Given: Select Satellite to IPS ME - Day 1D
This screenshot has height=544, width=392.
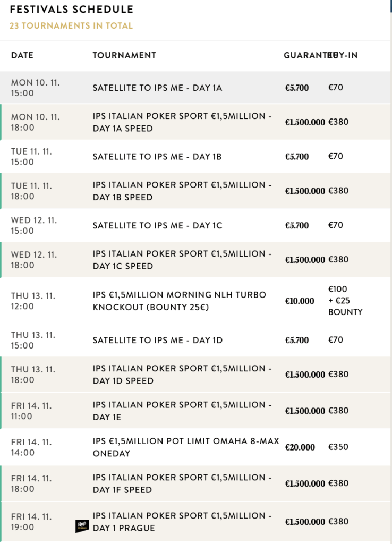Looking at the screenshot, I should (157, 340).
